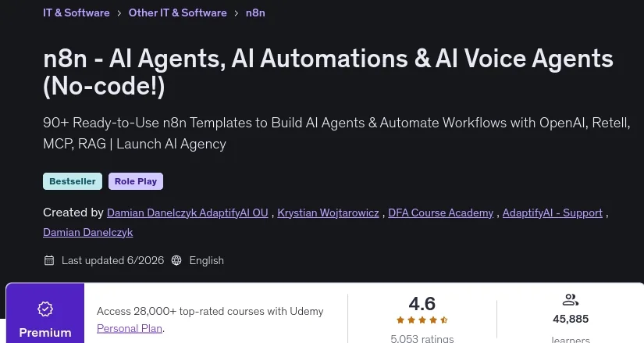Viewport: 644px width, 343px height.
Task: Click the globe icon beside English
Action: click(x=176, y=260)
